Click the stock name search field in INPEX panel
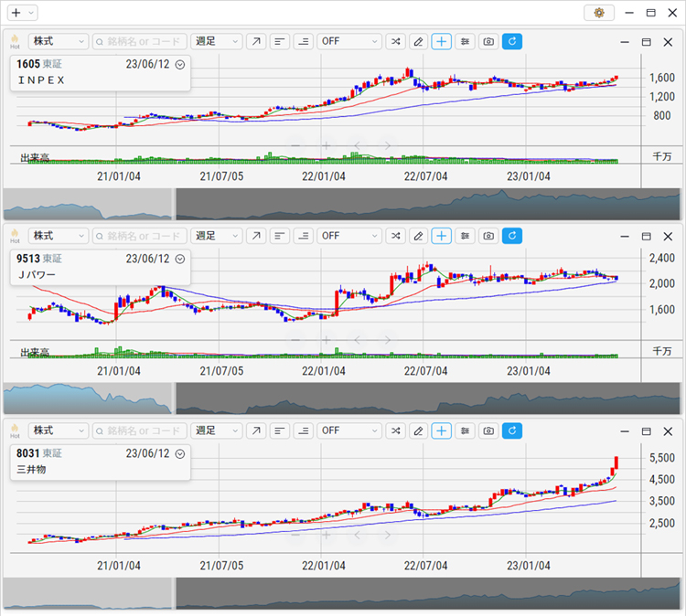Screen dimensions: 686x616 [139, 42]
